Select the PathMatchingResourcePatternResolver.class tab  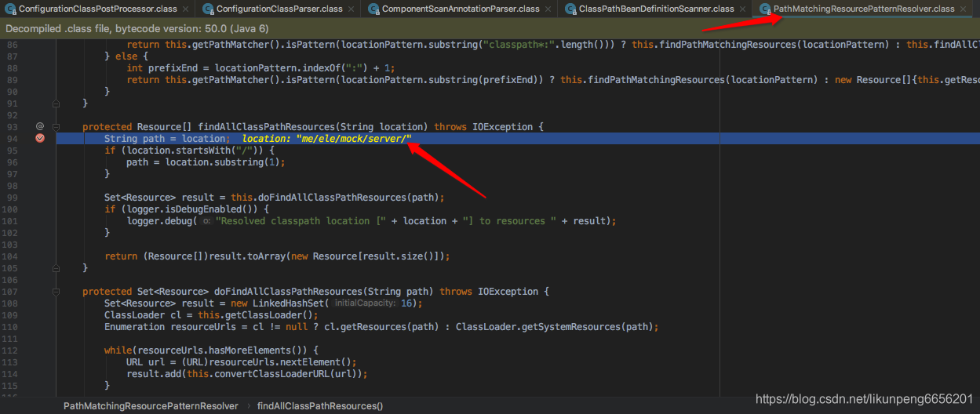point(864,9)
